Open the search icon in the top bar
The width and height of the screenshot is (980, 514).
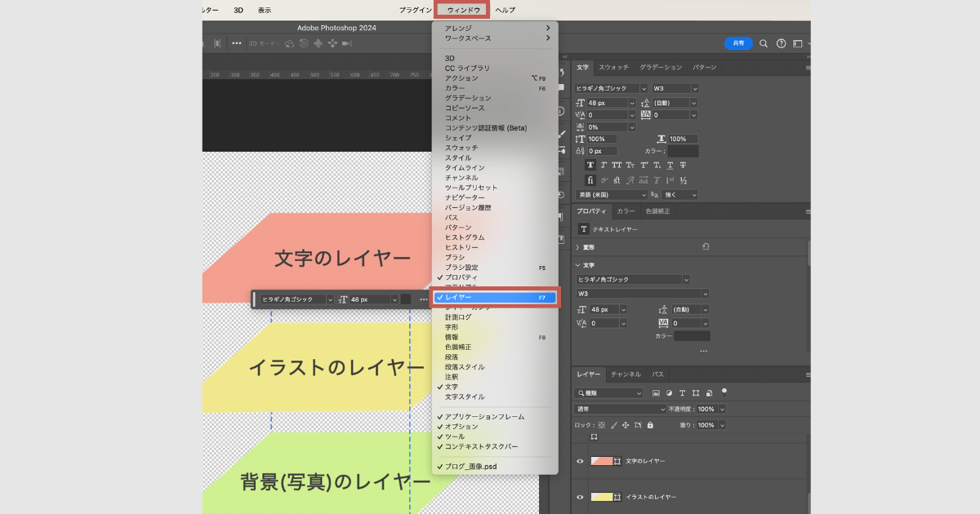pyautogui.click(x=763, y=43)
